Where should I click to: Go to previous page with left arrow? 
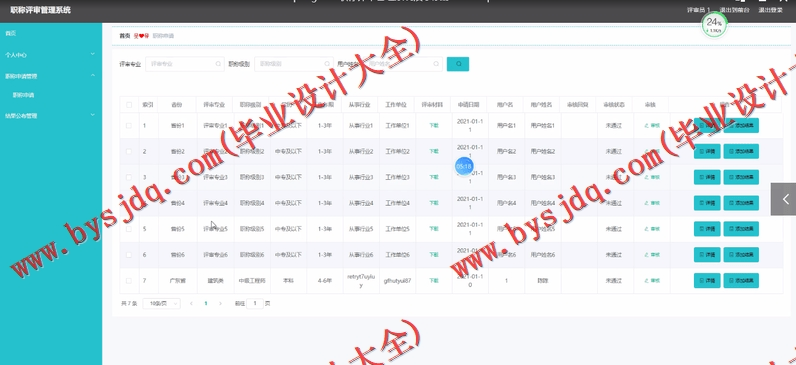[191, 304]
